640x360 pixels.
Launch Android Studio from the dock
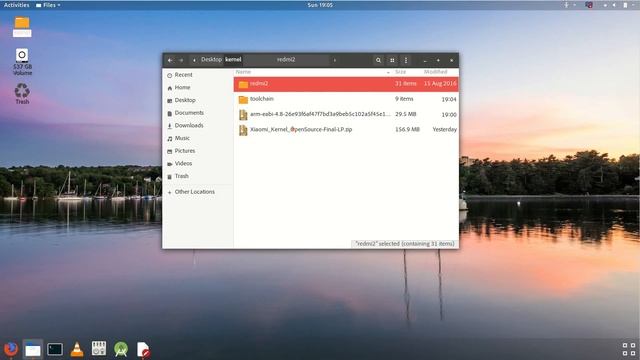pos(121,349)
